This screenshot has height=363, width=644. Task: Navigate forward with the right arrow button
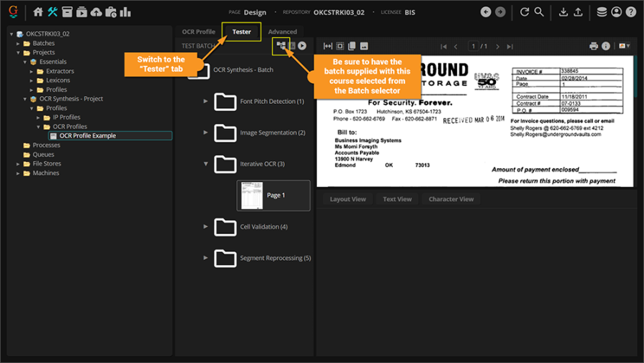click(x=500, y=12)
